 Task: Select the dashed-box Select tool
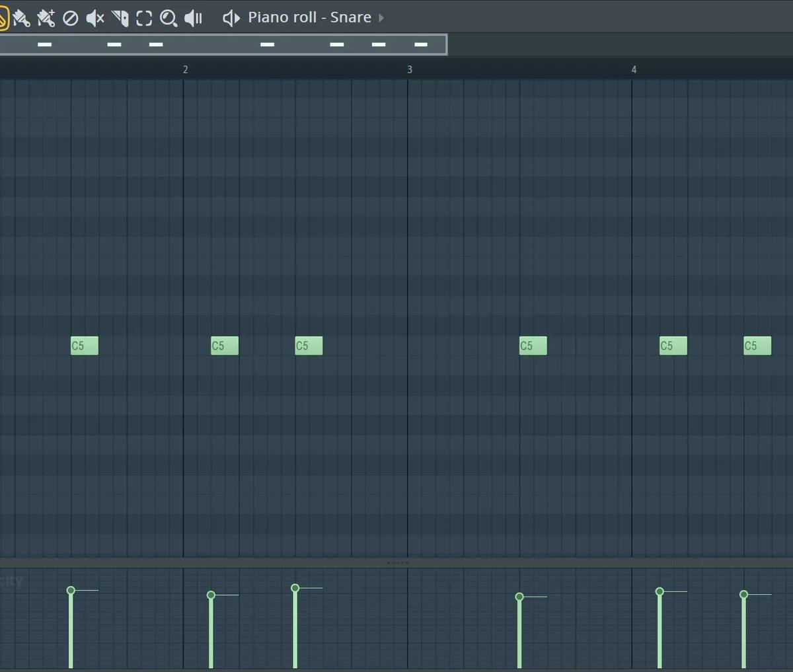click(144, 18)
